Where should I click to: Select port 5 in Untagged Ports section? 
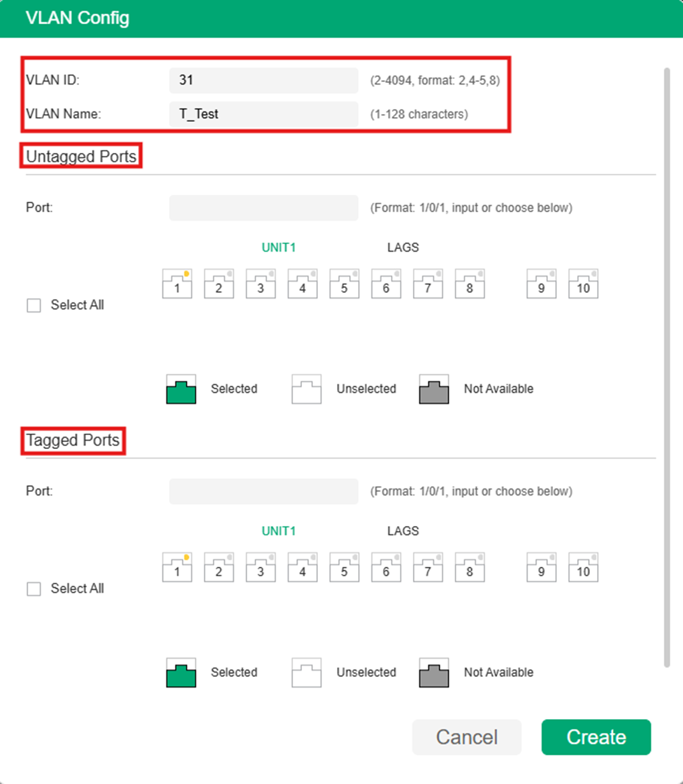(x=344, y=285)
